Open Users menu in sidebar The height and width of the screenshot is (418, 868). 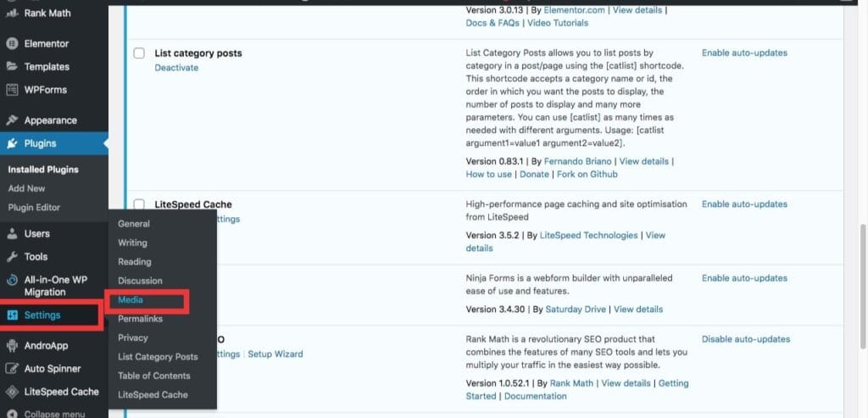37,234
